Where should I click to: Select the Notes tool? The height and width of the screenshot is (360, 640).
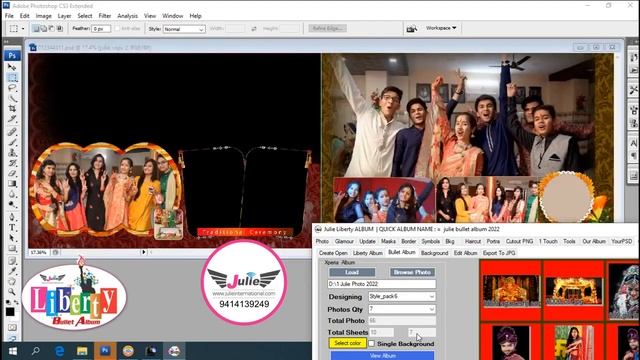(x=12, y=261)
